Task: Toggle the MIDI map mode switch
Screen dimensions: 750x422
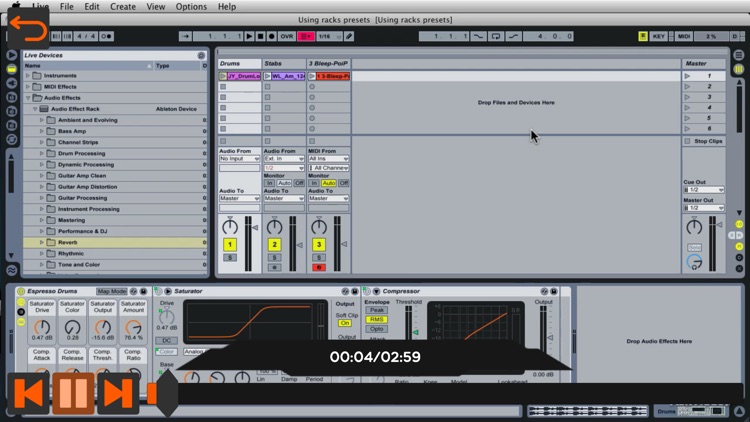Action: click(684, 36)
